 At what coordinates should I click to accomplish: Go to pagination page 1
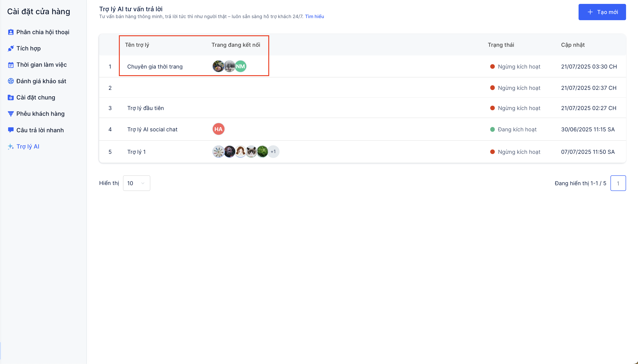point(618,183)
